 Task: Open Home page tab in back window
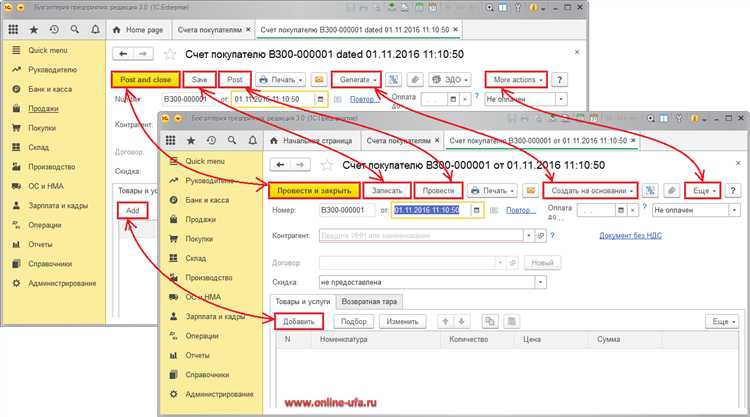click(x=138, y=30)
